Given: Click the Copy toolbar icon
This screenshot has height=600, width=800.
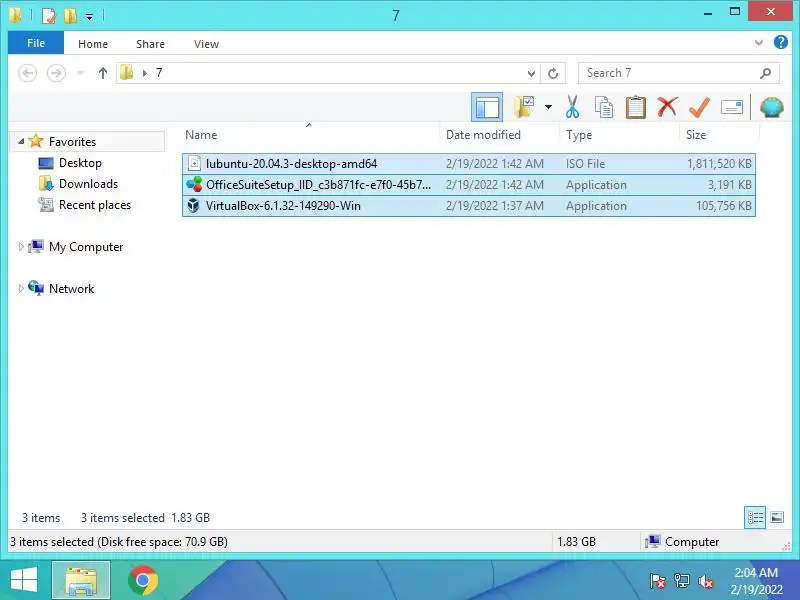Looking at the screenshot, I should (x=604, y=107).
